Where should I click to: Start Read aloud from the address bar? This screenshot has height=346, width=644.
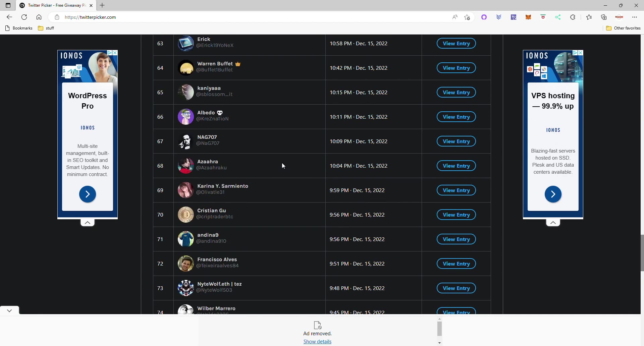click(x=454, y=17)
